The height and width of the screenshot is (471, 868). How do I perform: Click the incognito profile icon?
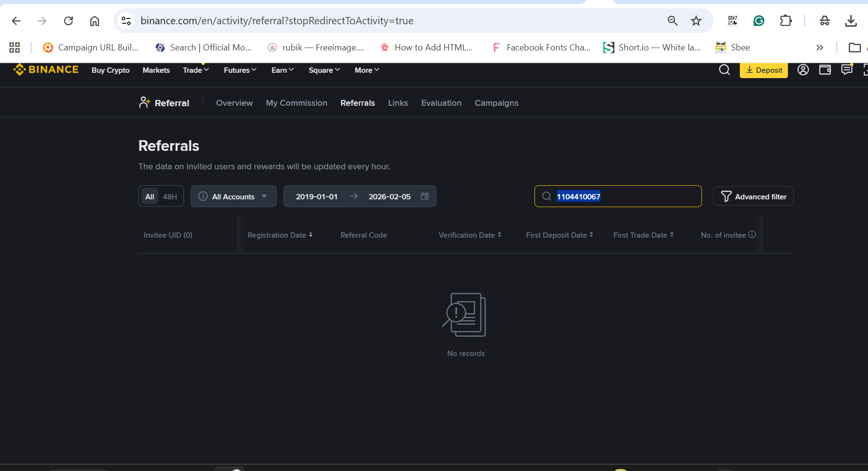tap(824, 21)
